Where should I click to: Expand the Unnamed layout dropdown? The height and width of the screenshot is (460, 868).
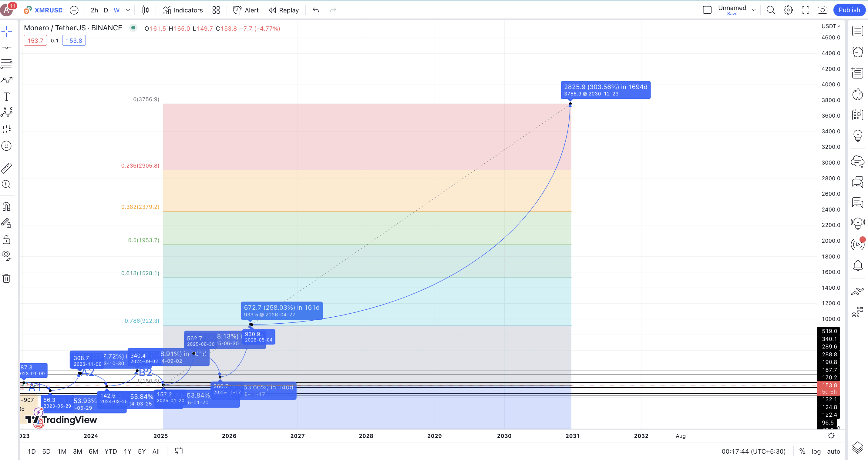753,10
